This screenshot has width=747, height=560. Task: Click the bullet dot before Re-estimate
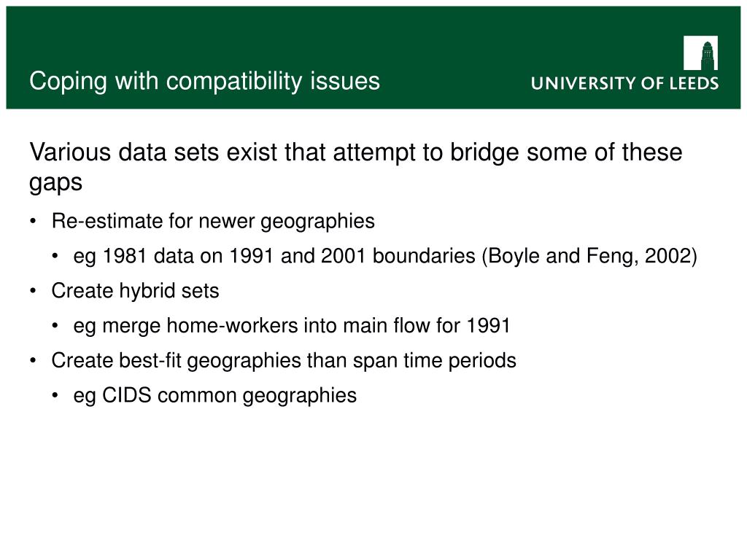click(33, 222)
